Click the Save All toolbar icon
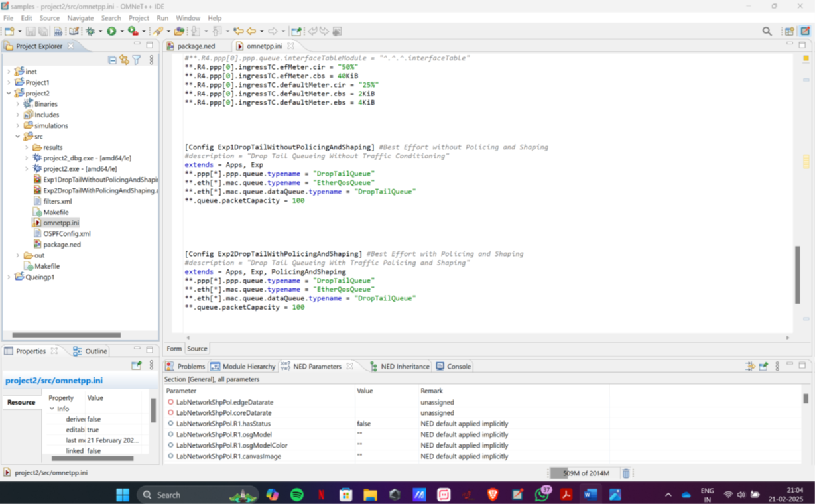 coord(43,31)
